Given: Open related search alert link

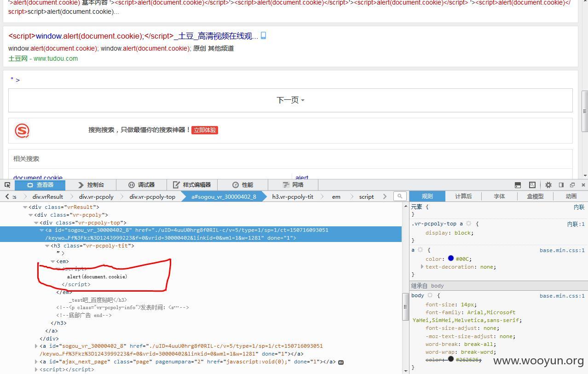Looking at the screenshot, I should point(302,178).
